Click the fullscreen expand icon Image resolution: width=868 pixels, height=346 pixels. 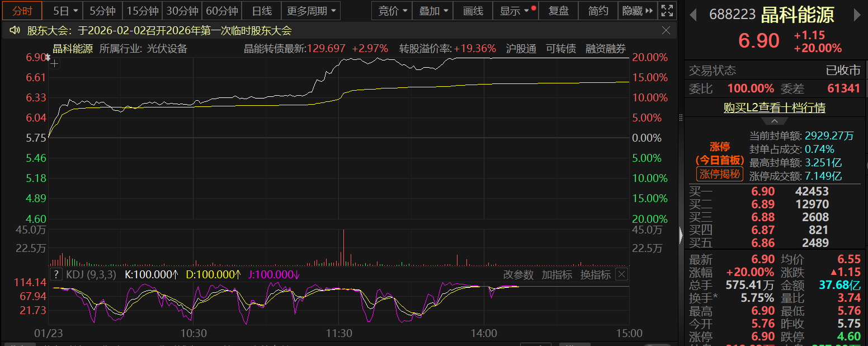[x=667, y=11]
